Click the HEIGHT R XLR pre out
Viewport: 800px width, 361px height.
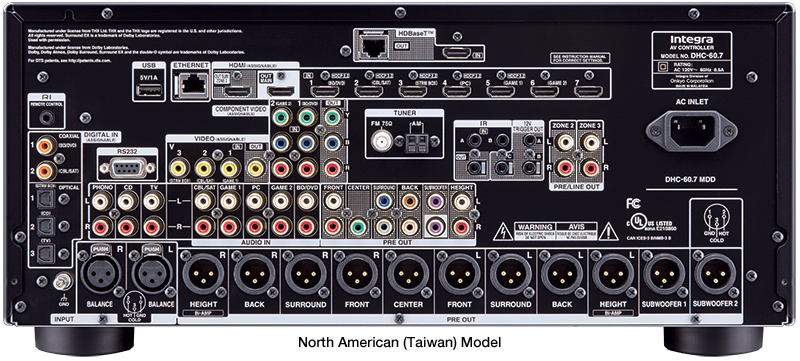(203, 274)
